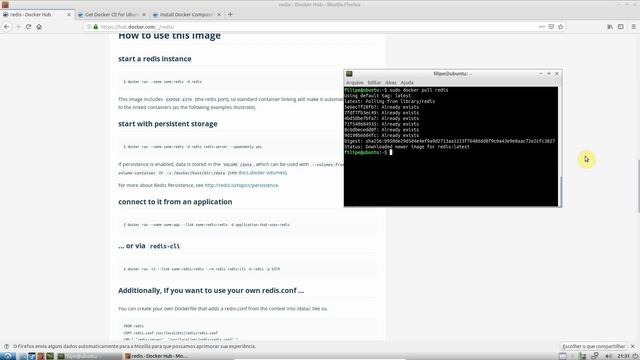Minimize the terminal window
This screenshot has width=640, height=360.
540,73
